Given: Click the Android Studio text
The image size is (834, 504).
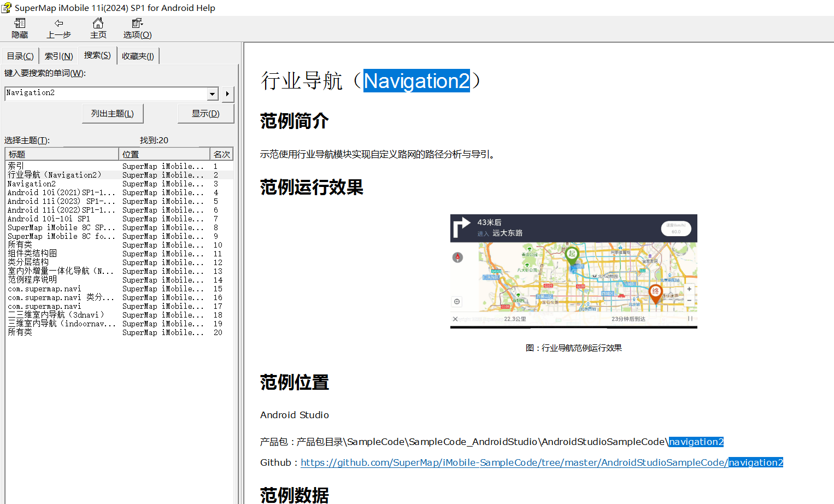Looking at the screenshot, I should coord(295,415).
